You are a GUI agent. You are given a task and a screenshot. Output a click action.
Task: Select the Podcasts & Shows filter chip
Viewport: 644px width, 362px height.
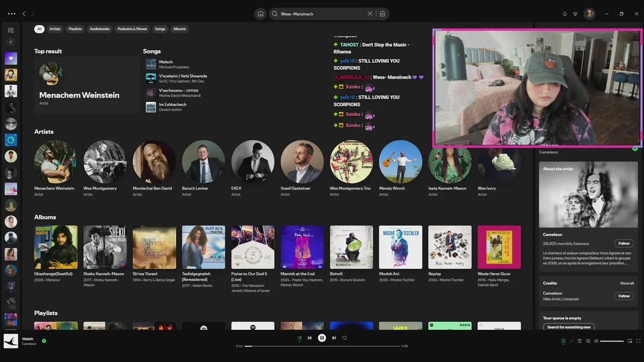(x=132, y=29)
